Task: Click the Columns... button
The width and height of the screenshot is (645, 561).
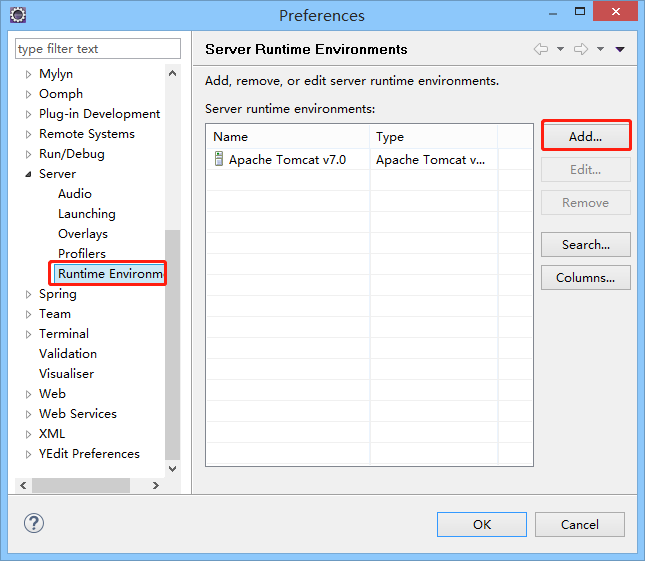Action: (x=585, y=278)
